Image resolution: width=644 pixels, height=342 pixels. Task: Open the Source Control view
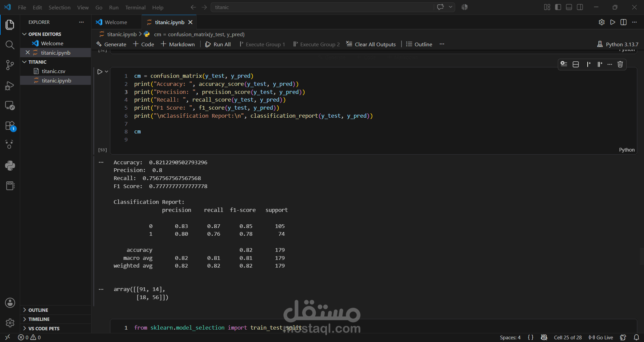point(10,65)
